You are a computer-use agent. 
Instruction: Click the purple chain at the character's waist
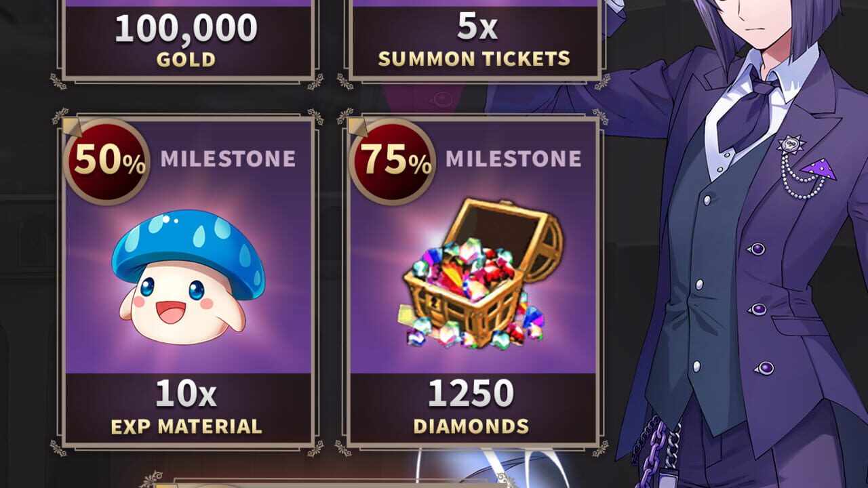point(646,445)
